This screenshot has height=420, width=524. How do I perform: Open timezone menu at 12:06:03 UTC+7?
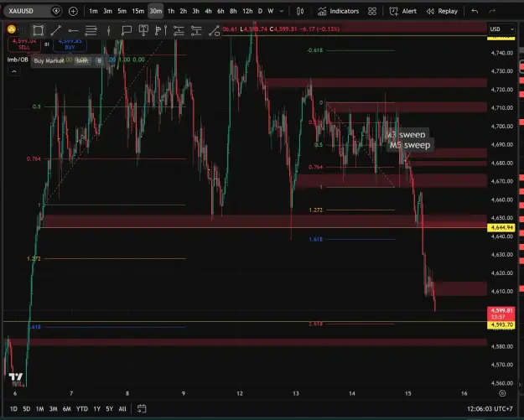click(490, 408)
